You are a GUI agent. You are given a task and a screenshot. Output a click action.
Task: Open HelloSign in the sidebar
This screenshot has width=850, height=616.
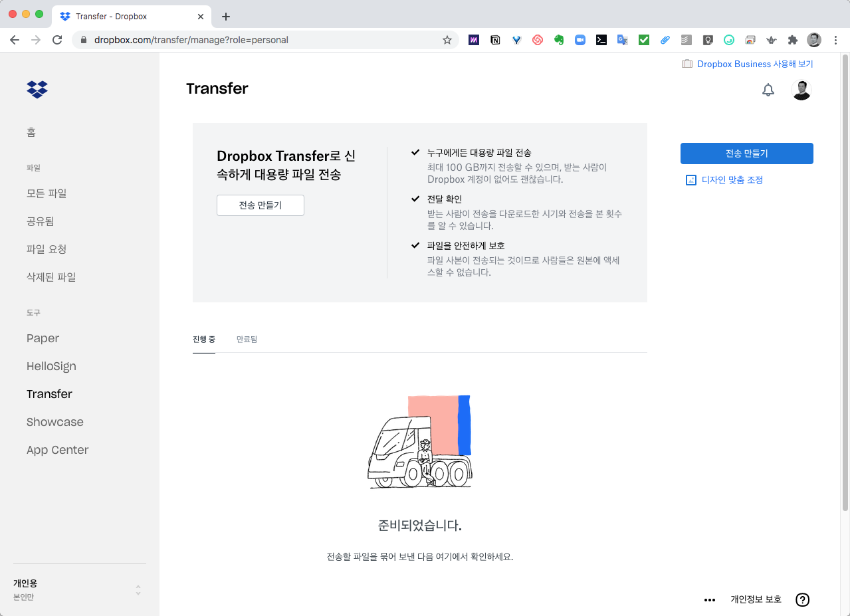51,366
